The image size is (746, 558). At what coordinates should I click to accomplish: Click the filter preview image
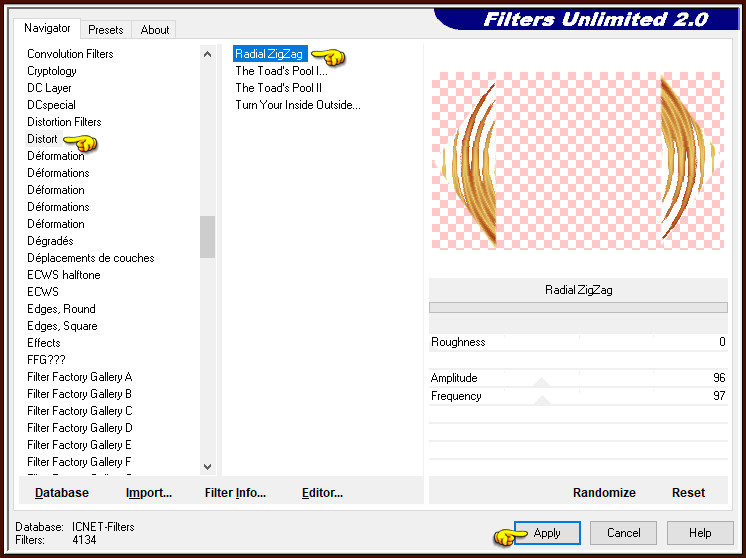578,161
